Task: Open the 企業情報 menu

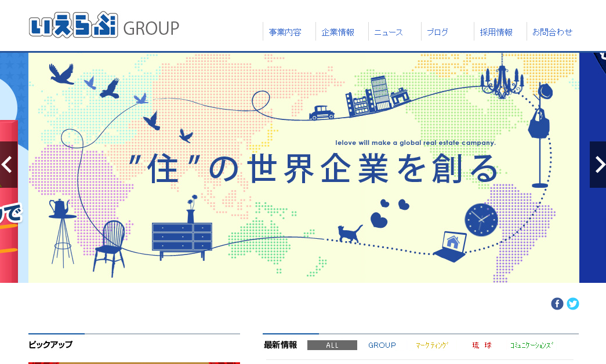Action: coord(339,32)
